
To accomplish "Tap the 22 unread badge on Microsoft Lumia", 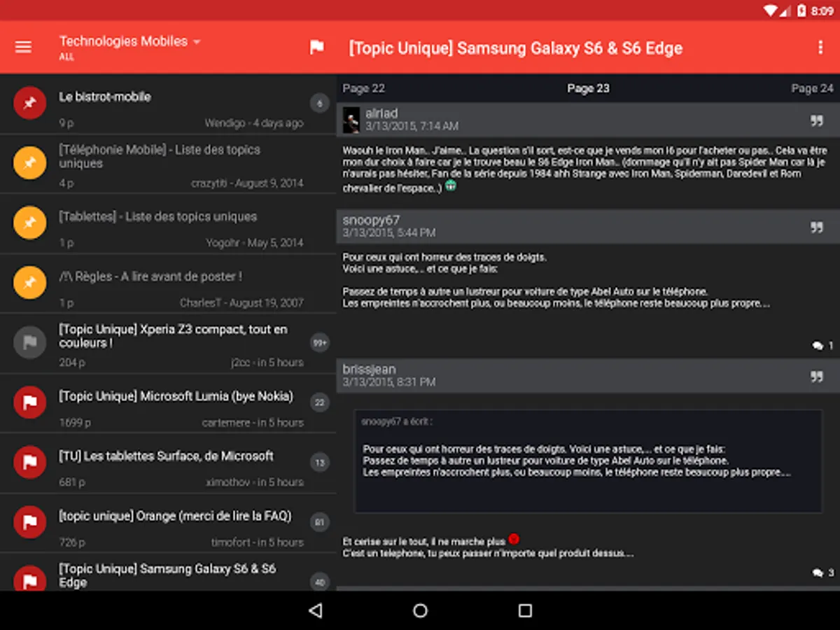I will point(319,402).
